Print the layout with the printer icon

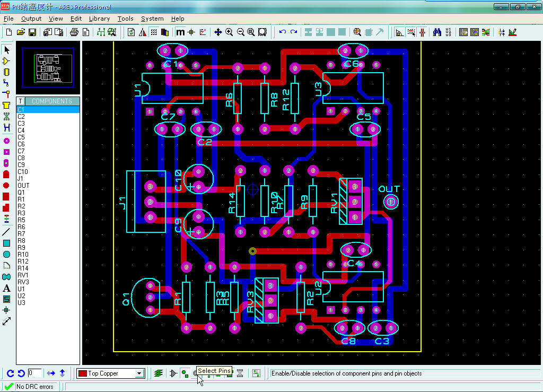(x=74, y=32)
